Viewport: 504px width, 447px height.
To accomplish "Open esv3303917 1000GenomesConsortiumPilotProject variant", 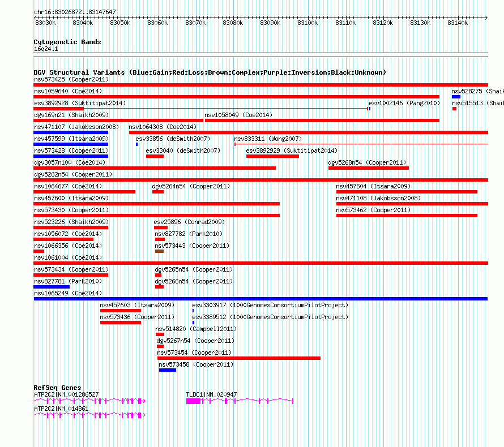I will point(270,305).
